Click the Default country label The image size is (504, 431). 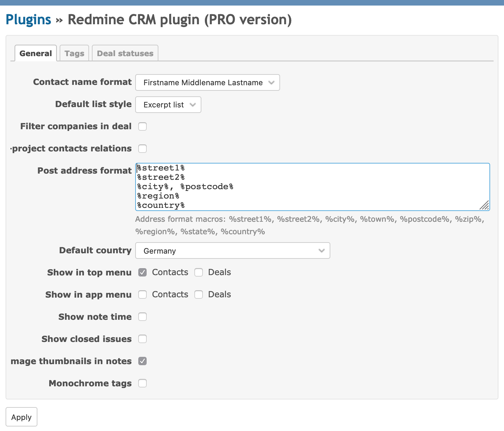[x=95, y=250]
